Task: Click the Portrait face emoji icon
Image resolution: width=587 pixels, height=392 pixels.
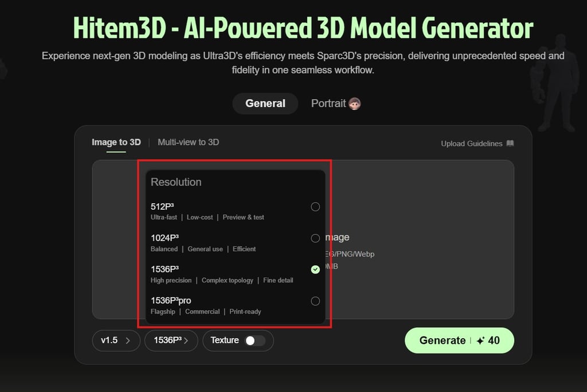Action: 354,104
